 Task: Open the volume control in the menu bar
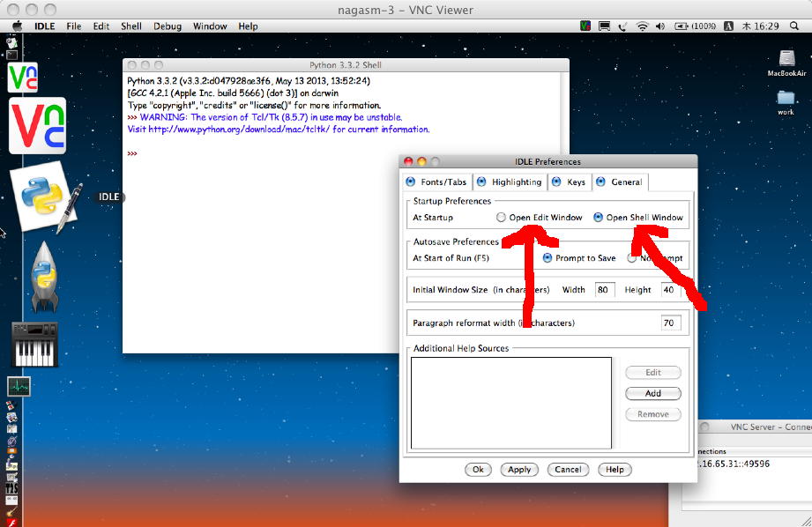pos(660,26)
